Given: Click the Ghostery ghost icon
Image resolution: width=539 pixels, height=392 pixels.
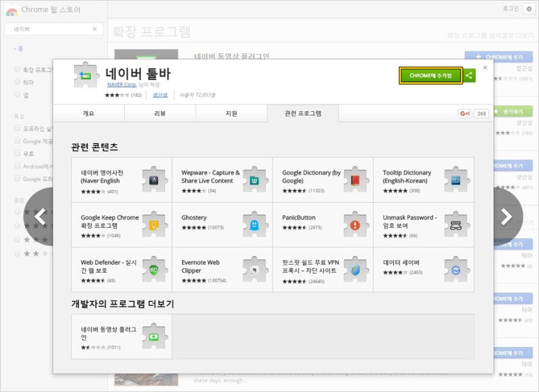Looking at the screenshot, I should (255, 225).
